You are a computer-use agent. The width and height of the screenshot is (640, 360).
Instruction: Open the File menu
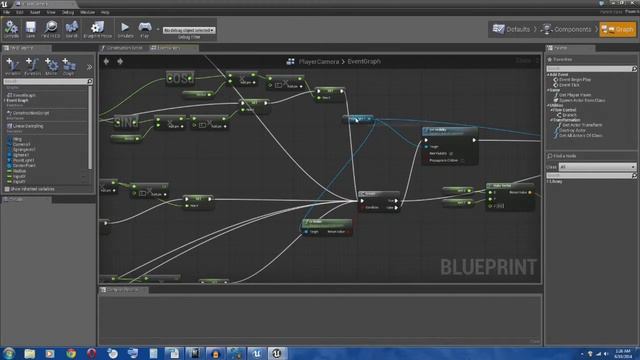click(x=6, y=12)
